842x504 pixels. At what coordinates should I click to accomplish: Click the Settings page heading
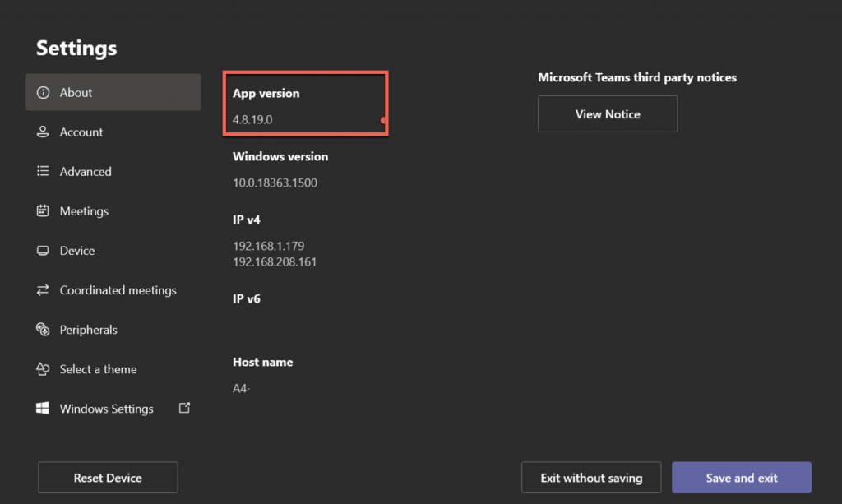coord(76,49)
